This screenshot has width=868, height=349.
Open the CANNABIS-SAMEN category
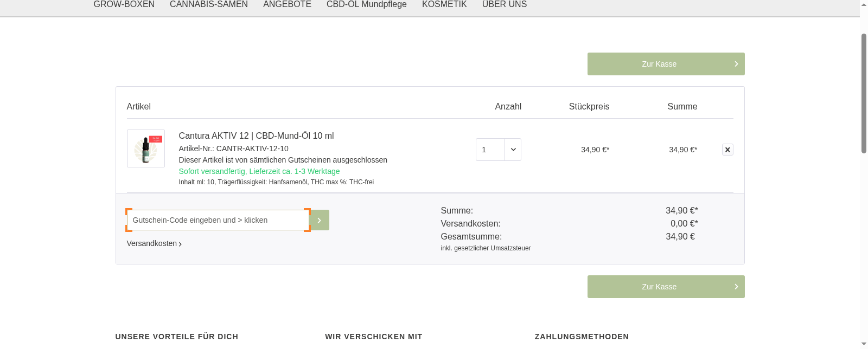click(209, 4)
